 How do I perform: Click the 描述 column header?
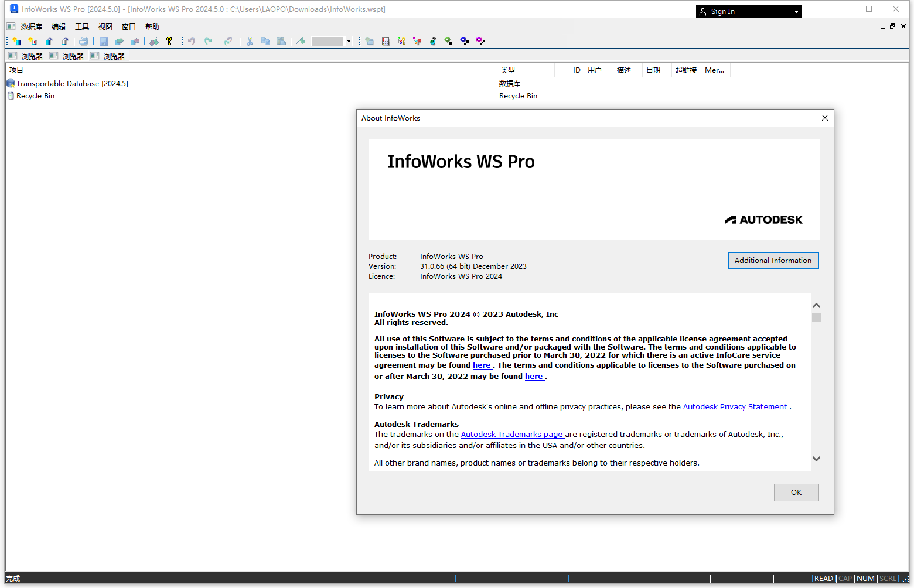click(x=627, y=70)
